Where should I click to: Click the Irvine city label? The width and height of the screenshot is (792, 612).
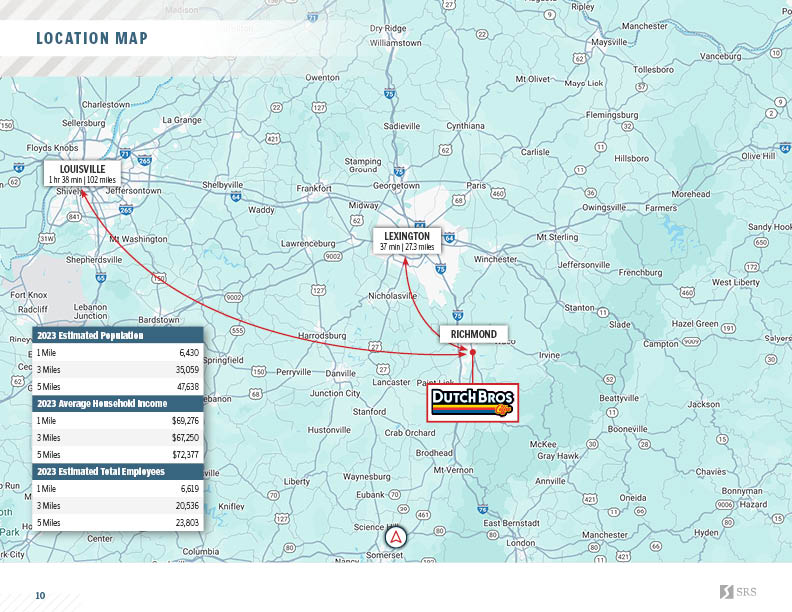click(550, 355)
